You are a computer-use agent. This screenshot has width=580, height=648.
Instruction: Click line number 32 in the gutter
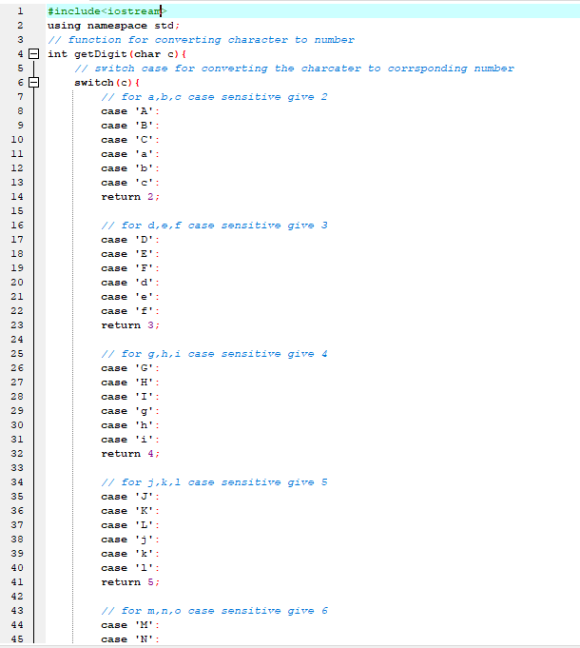pyautogui.click(x=17, y=454)
